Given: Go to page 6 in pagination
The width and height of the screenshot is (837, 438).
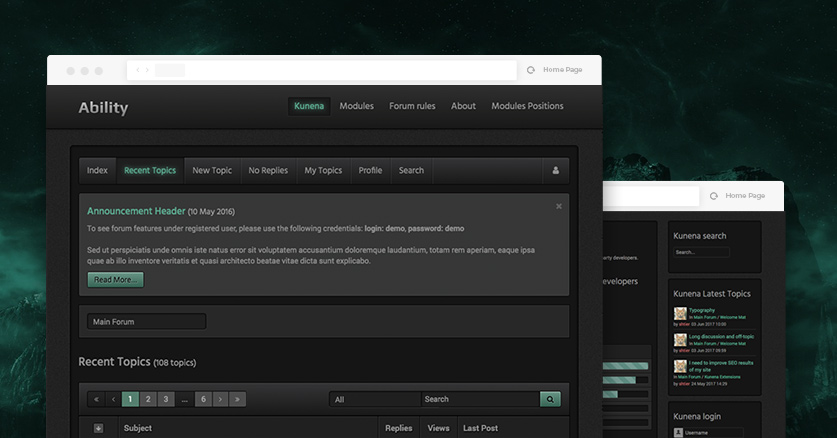Looking at the screenshot, I should point(203,399).
